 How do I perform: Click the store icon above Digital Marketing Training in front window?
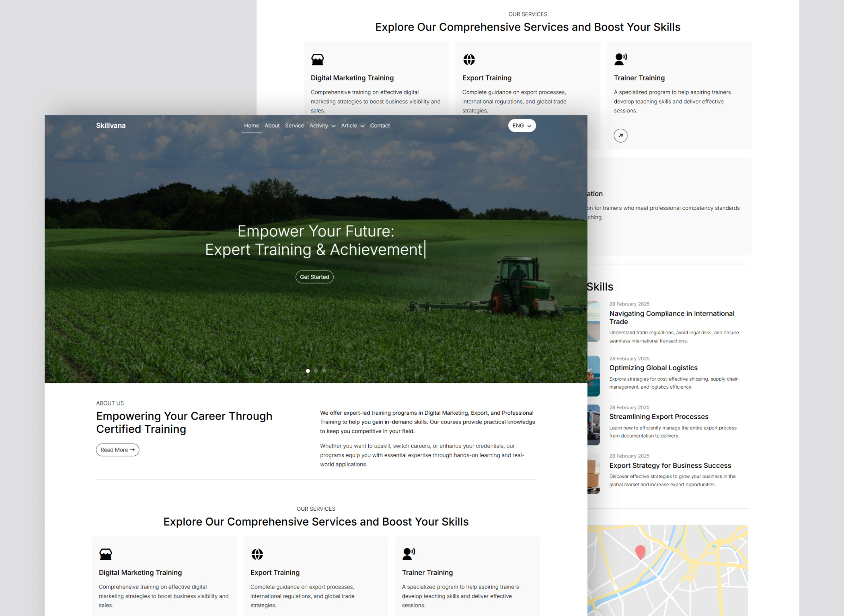[105, 554]
